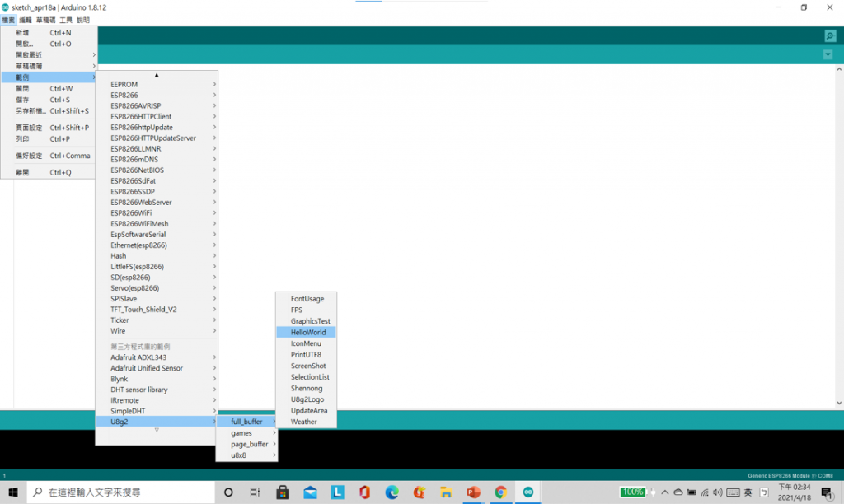Open FontUsage example sketch
The image size is (844, 504).
click(307, 299)
